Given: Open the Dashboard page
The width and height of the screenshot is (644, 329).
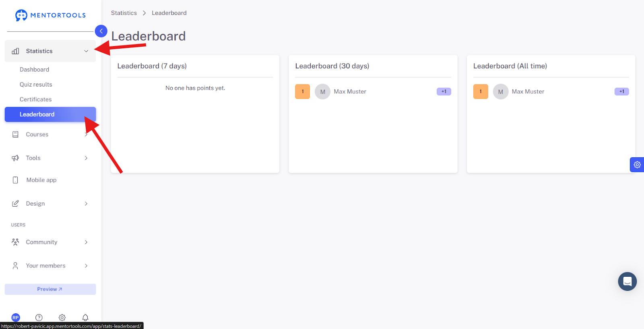Looking at the screenshot, I should [x=35, y=70].
